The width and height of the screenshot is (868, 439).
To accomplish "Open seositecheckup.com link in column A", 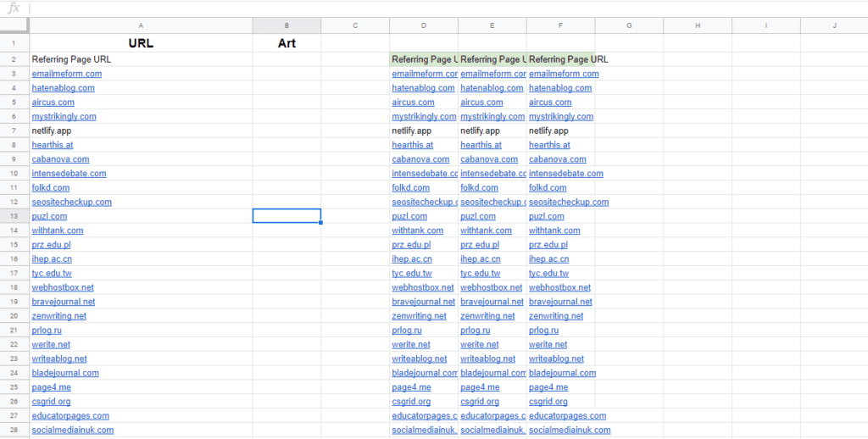I will coord(72,202).
